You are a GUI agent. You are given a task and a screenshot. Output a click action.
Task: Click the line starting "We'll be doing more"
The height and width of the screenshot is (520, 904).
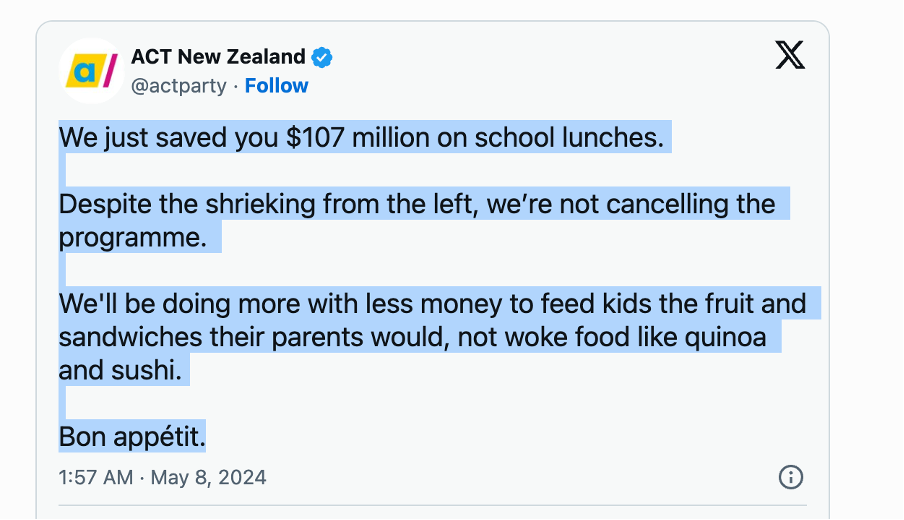coord(432,303)
